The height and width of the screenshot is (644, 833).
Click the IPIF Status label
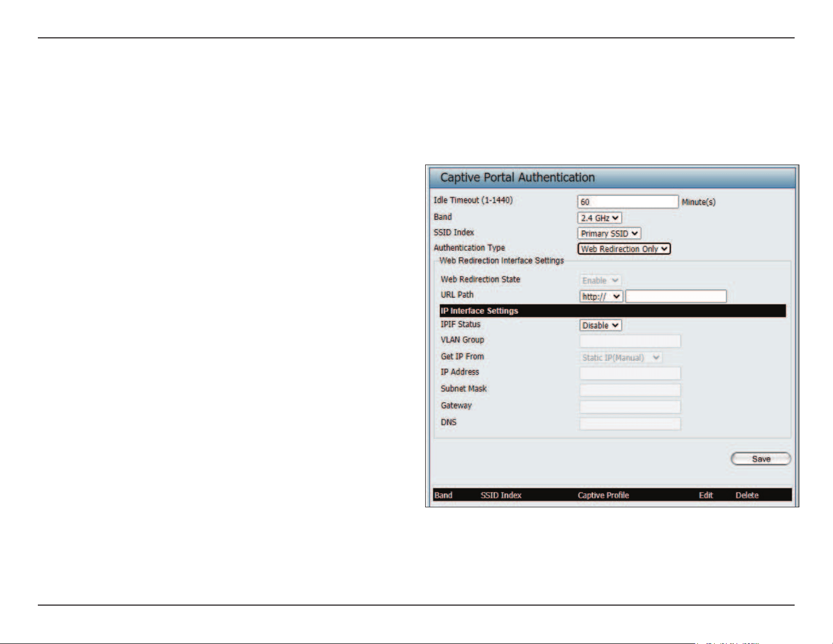point(460,324)
